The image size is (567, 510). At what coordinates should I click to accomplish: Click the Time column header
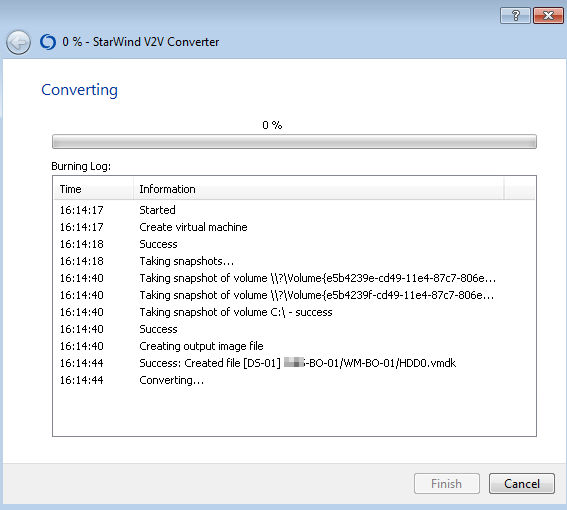(94, 189)
